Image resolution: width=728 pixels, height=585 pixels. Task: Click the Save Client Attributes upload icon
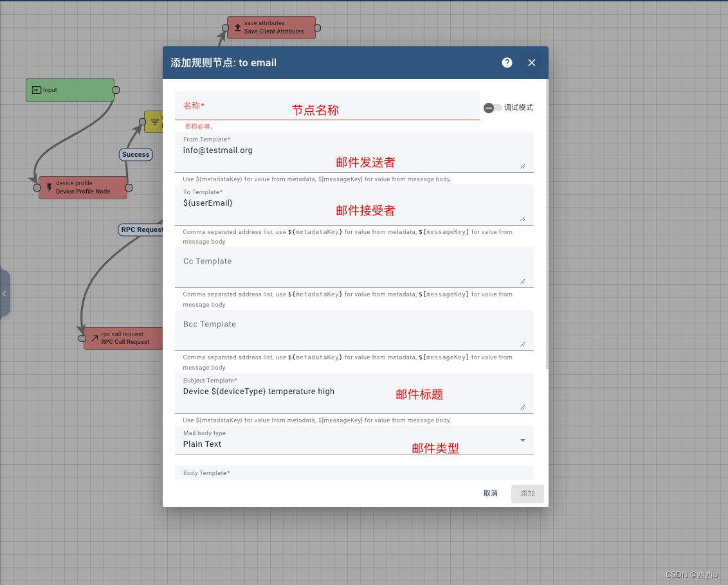237,28
